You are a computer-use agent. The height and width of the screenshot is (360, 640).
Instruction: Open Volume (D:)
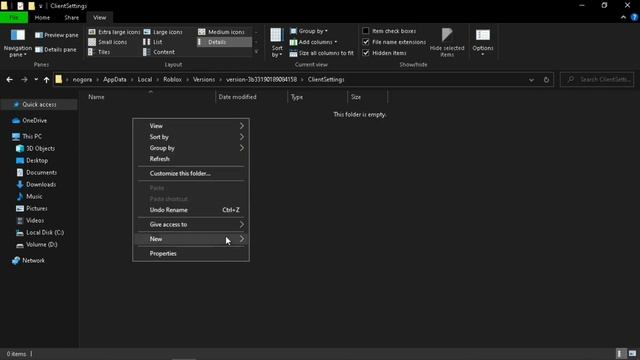(37, 245)
